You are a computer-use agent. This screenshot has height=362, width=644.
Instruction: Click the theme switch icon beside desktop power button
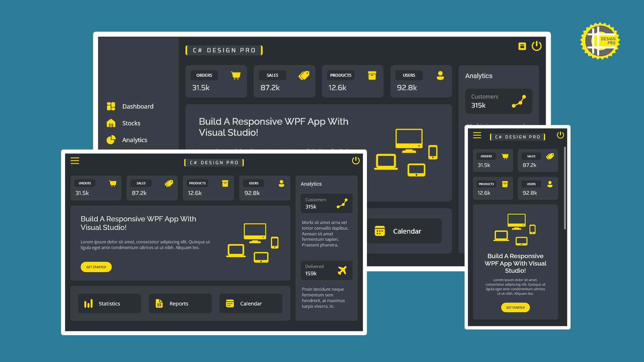click(x=522, y=46)
